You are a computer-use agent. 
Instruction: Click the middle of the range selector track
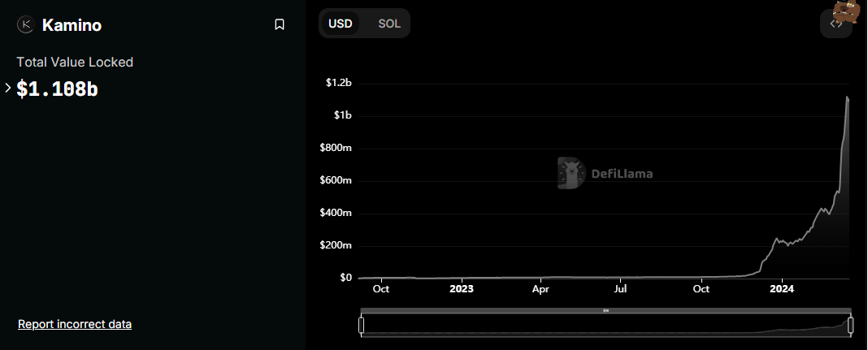tap(605, 326)
